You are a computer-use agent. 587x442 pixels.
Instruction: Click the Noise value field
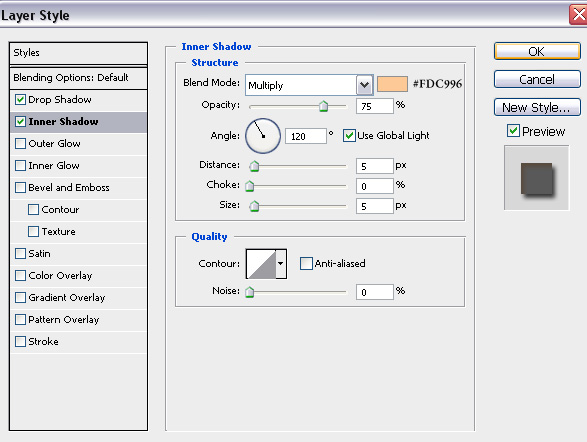coord(375,292)
